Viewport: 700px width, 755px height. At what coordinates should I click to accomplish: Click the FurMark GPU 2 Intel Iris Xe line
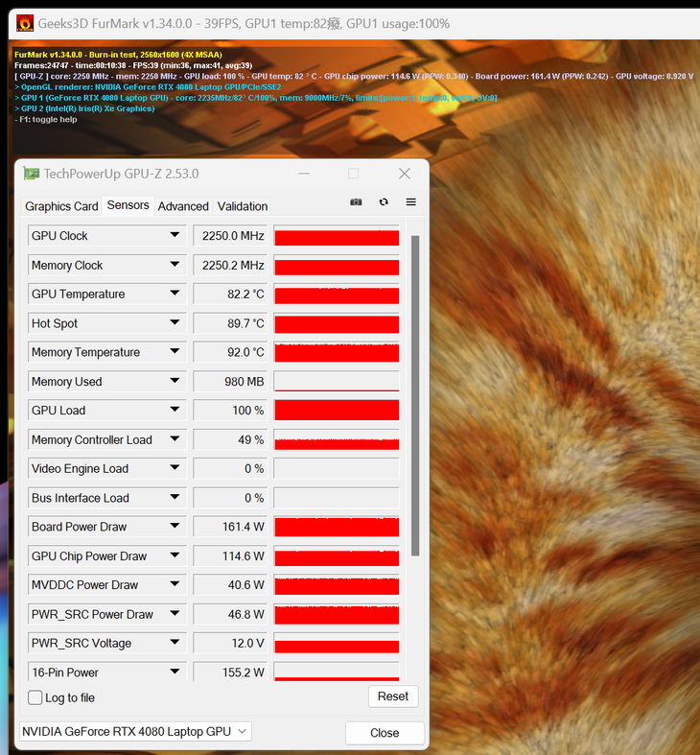pyautogui.click(x=84, y=108)
